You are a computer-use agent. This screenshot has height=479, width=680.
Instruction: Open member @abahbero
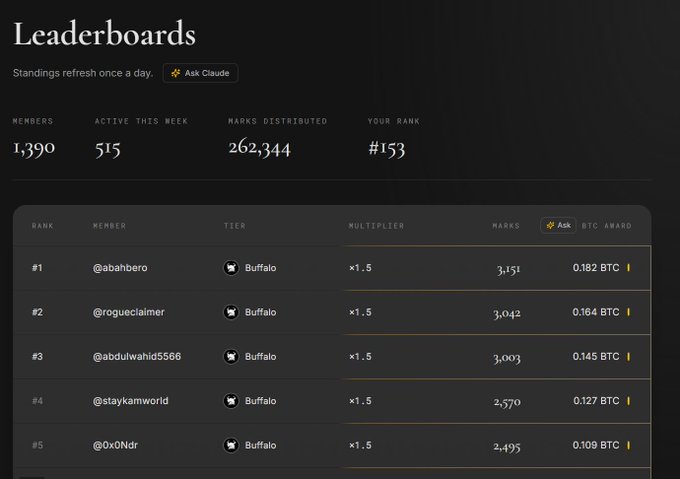point(120,268)
